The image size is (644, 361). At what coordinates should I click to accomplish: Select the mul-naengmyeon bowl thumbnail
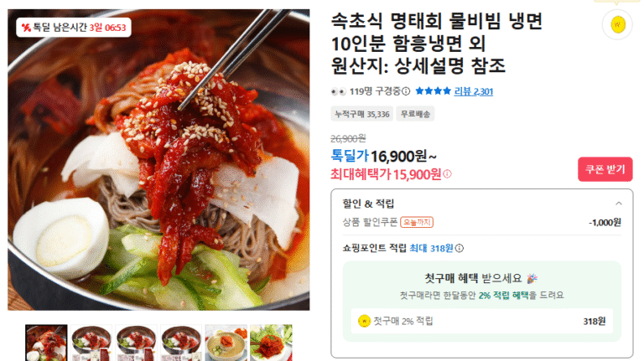click(x=226, y=343)
